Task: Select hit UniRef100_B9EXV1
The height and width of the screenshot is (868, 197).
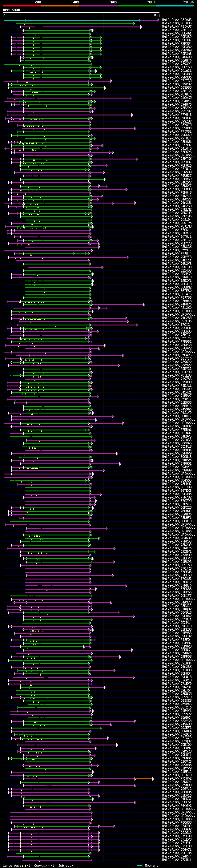Action: 177,281
